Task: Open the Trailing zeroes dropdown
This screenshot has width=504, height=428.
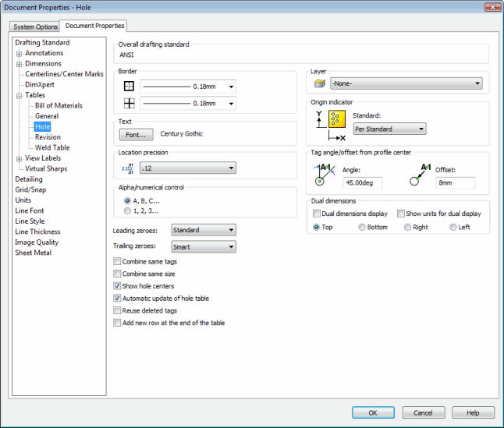Action: 204,246
